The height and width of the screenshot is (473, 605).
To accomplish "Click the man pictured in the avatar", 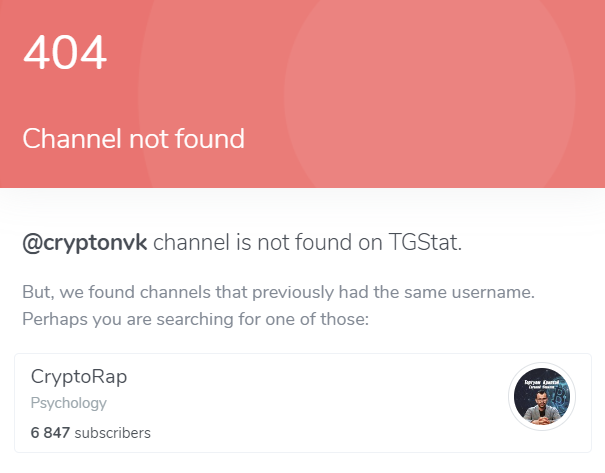I will tap(542, 408).
